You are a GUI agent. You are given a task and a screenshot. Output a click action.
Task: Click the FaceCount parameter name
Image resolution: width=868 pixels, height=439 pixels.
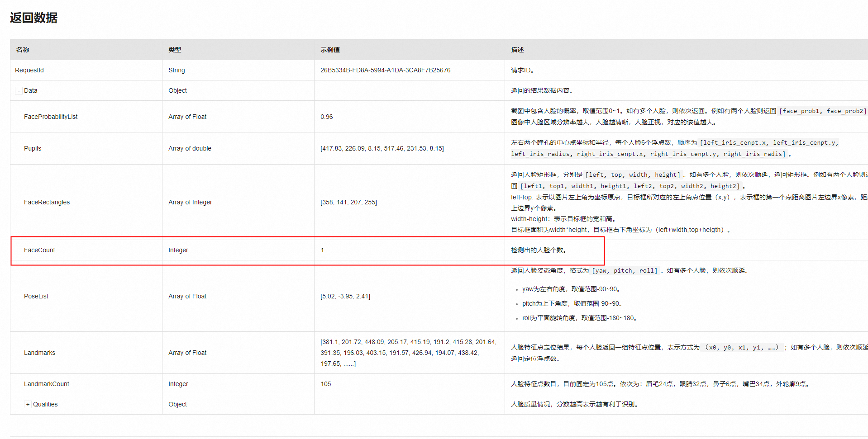pos(39,250)
